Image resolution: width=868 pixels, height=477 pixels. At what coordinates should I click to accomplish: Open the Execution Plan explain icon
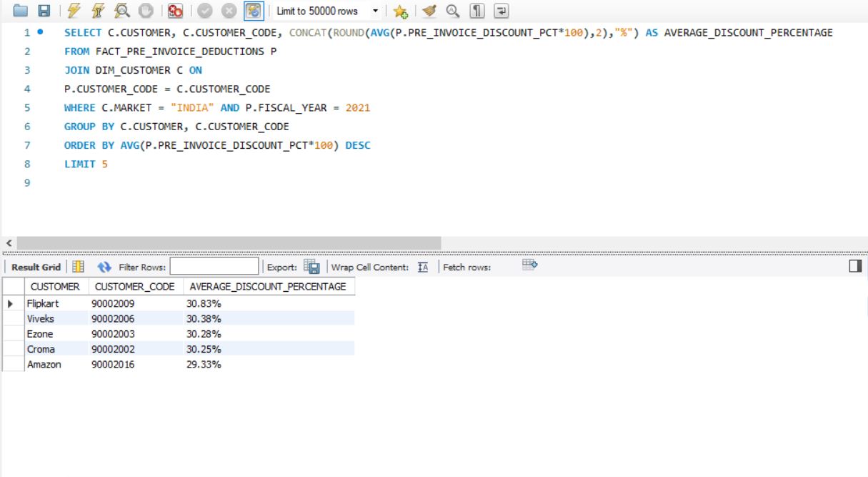[123, 9]
